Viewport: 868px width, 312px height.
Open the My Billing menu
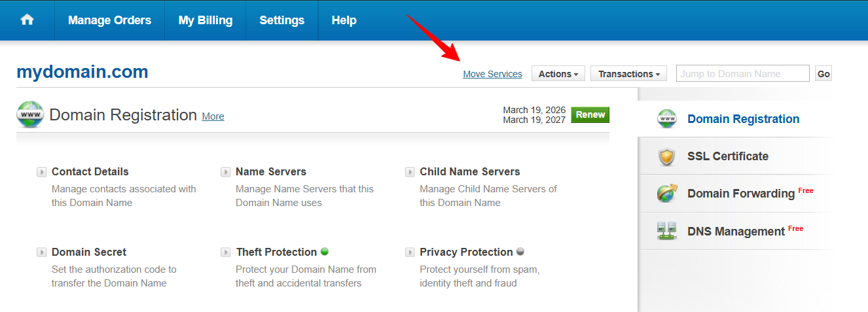pyautogui.click(x=205, y=20)
